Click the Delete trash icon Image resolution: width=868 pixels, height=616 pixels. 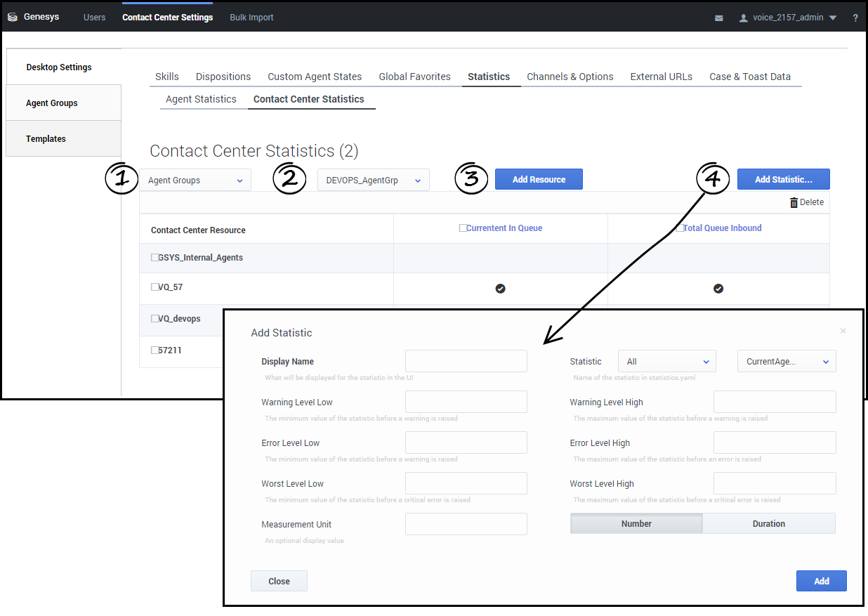tap(794, 202)
